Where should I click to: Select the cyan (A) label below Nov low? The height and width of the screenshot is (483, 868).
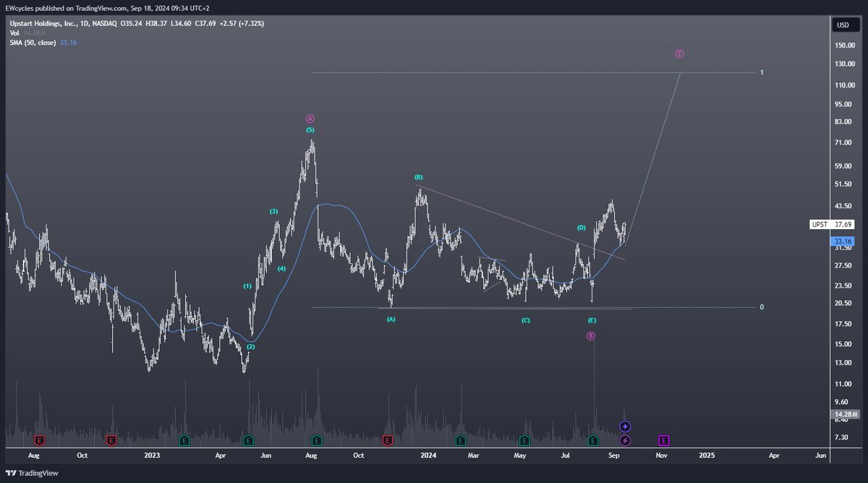391,319
